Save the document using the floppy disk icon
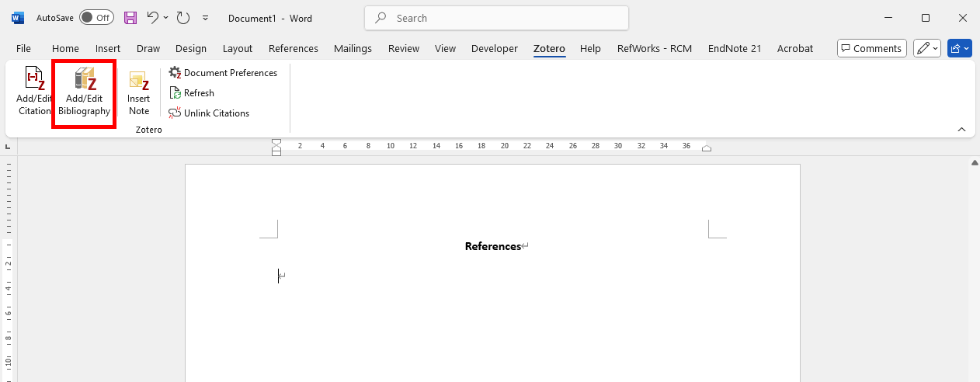 [130, 18]
